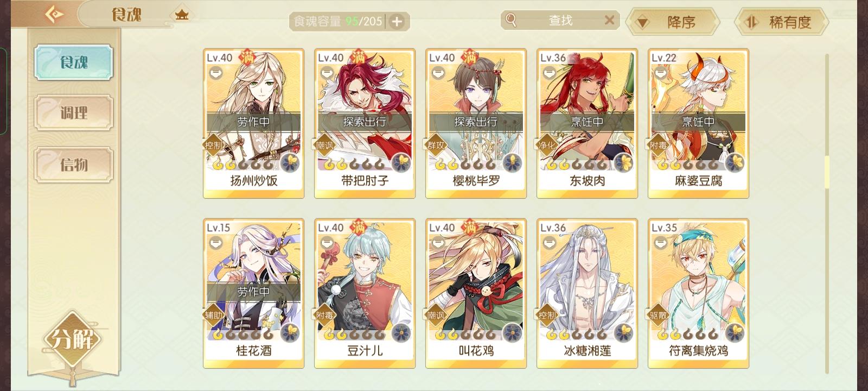Toggle minus marker on 东坡肉 card
Screen dimensions: 868x391
click(x=550, y=72)
